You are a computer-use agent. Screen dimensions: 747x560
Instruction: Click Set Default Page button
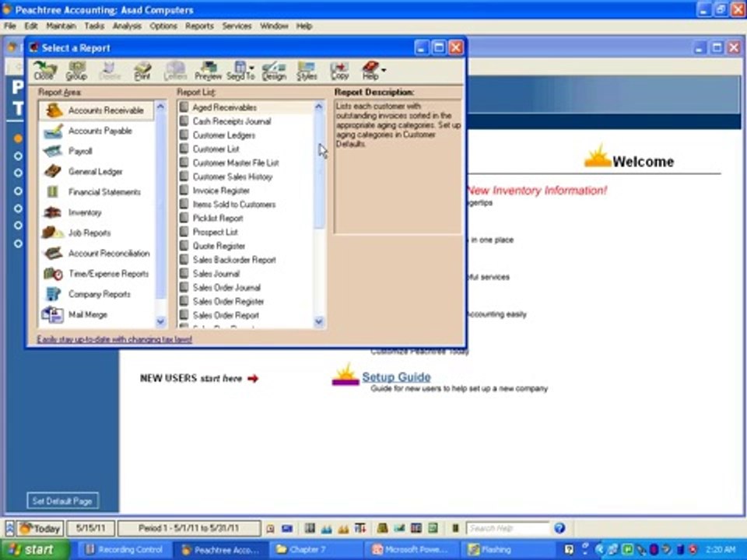click(x=62, y=501)
